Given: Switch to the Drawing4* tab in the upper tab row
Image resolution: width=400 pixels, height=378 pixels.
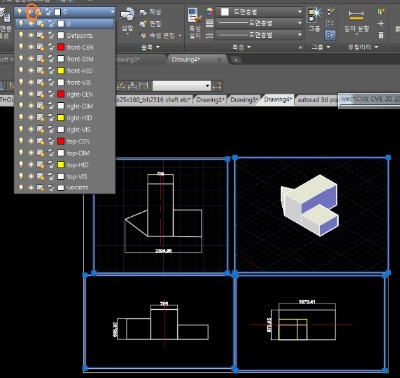Looking at the screenshot, I should click(x=185, y=60).
